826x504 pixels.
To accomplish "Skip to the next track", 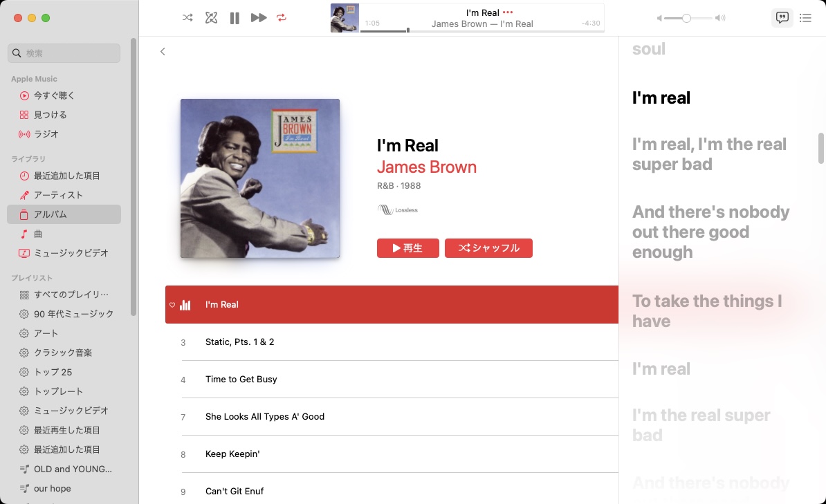I will (258, 18).
